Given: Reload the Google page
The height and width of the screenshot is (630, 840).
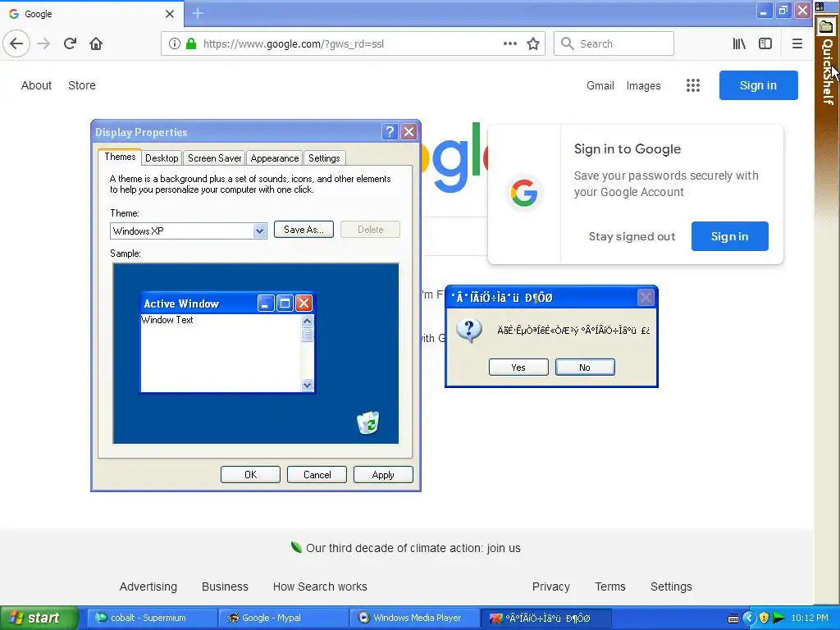Looking at the screenshot, I should click(x=70, y=43).
